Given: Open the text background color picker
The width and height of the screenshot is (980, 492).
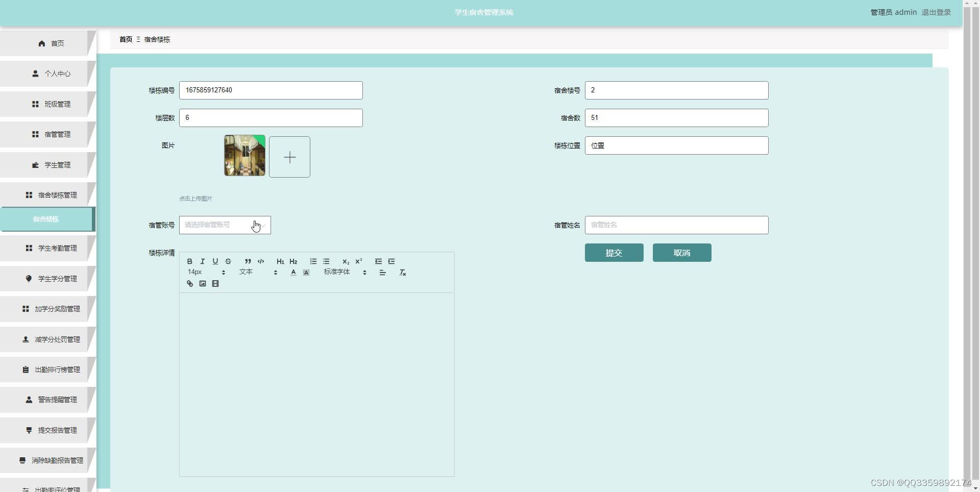Looking at the screenshot, I should [x=306, y=273].
